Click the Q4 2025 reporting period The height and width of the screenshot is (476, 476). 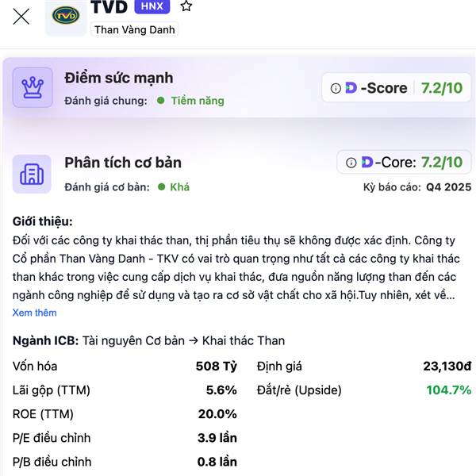click(x=449, y=187)
